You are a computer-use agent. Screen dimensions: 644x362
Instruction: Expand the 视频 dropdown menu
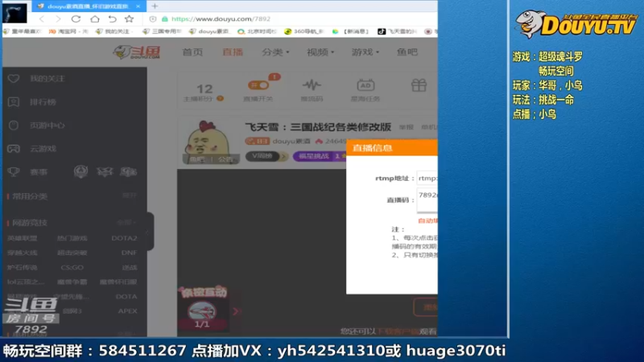[320, 52]
